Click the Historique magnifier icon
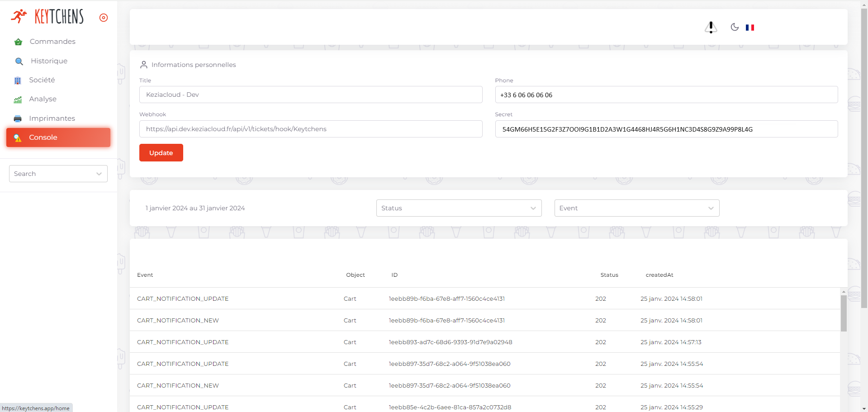 19,61
